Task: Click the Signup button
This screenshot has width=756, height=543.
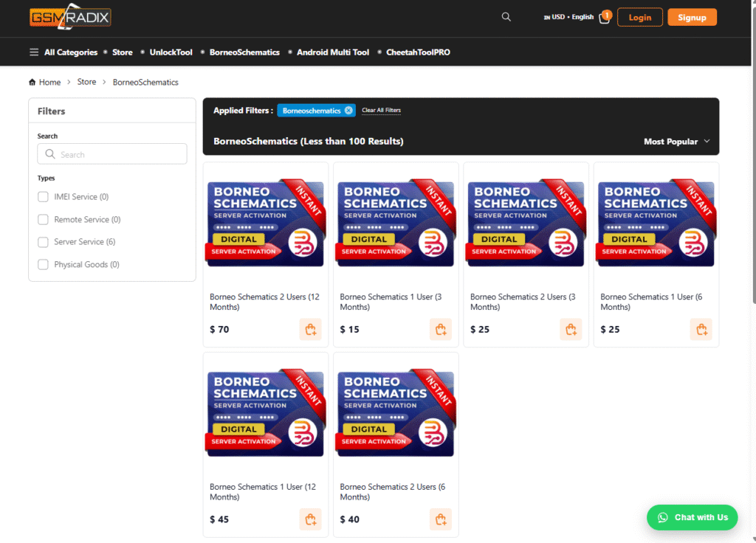Action: coord(692,18)
